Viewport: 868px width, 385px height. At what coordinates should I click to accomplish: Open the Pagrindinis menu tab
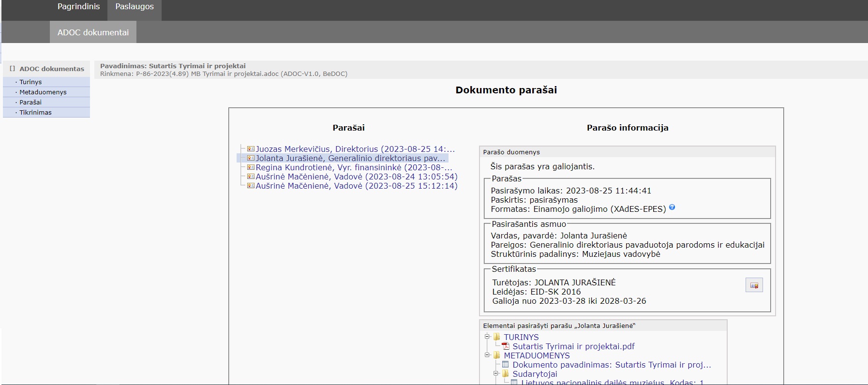tap(78, 7)
